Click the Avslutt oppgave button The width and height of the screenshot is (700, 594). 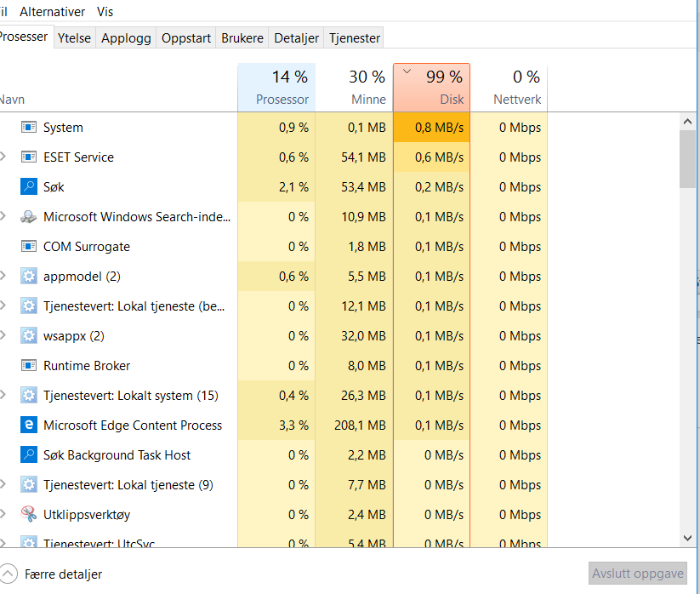(x=638, y=574)
